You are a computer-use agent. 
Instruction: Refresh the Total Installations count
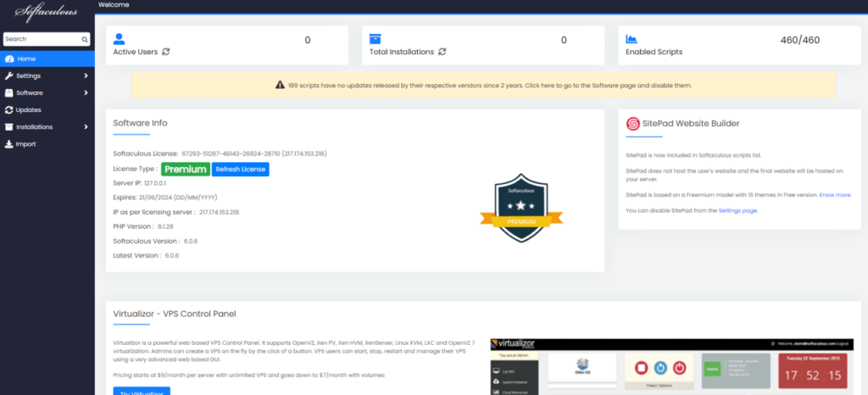(x=442, y=52)
